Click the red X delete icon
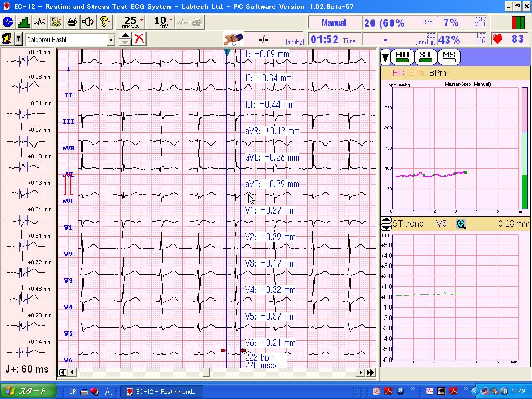 coord(139,39)
